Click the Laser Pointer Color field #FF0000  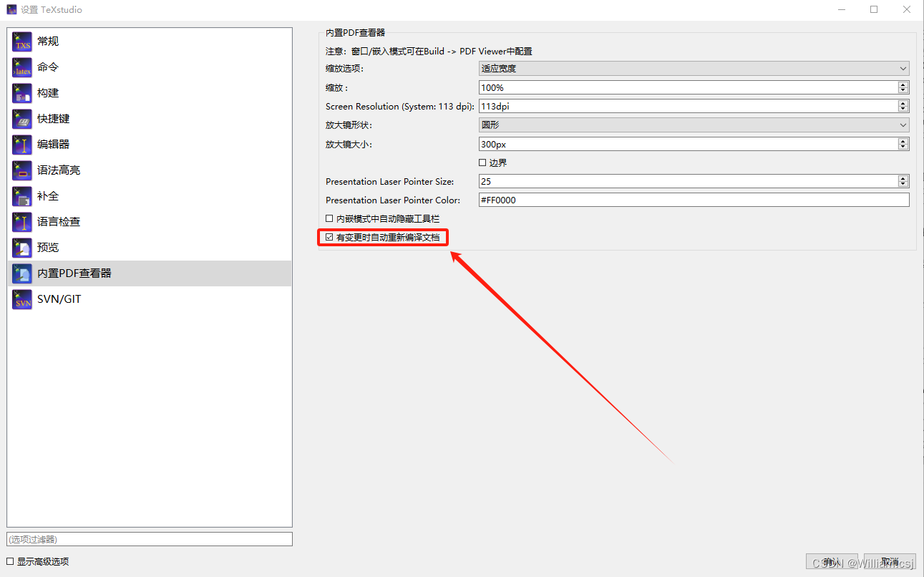pos(694,200)
